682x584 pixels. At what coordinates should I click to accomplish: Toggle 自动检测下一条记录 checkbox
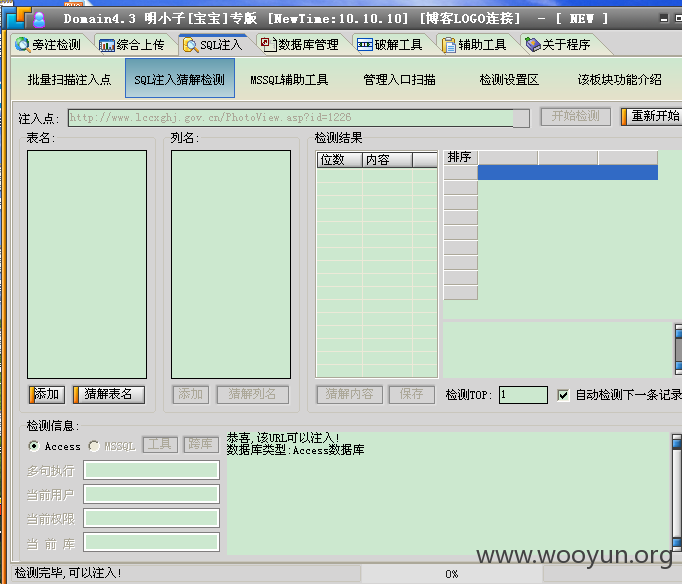coord(563,395)
